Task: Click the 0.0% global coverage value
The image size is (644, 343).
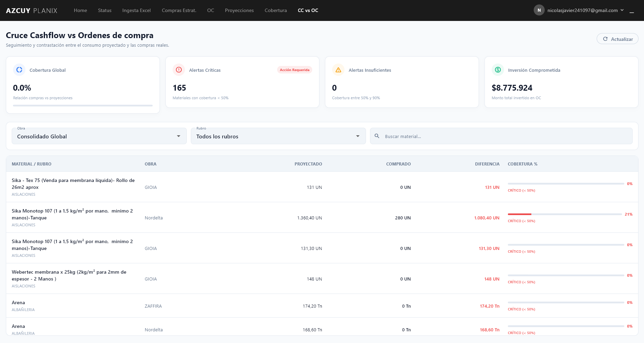Action: tap(22, 88)
